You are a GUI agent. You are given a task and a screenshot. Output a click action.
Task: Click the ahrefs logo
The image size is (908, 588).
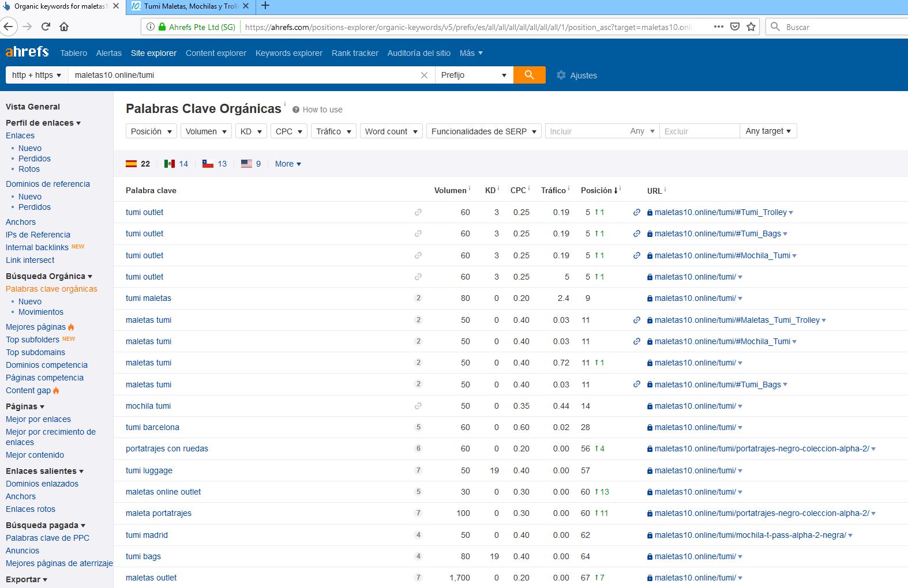pyautogui.click(x=27, y=52)
